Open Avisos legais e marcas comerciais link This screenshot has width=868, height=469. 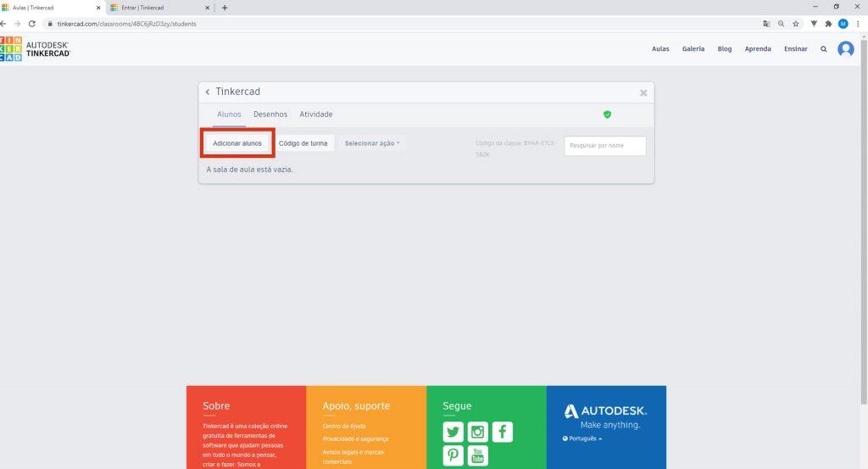[x=353, y=457]
